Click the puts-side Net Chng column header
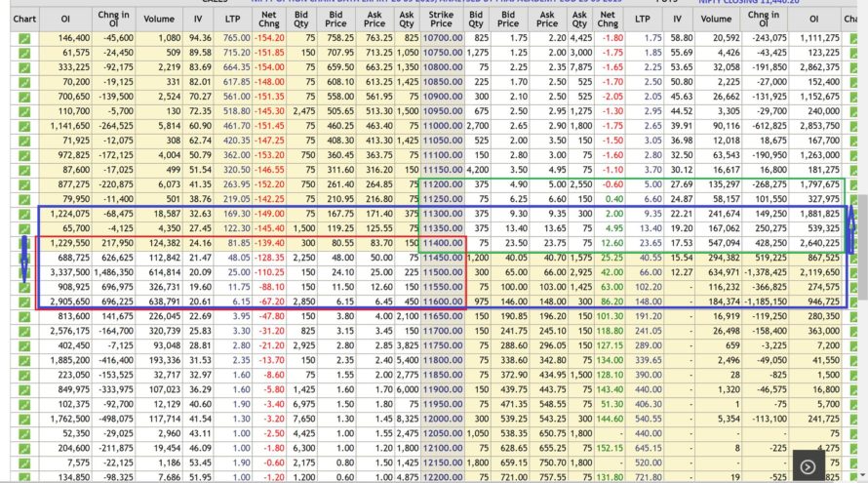This screenshot has height=483, width=868. (x=608, y=19)
